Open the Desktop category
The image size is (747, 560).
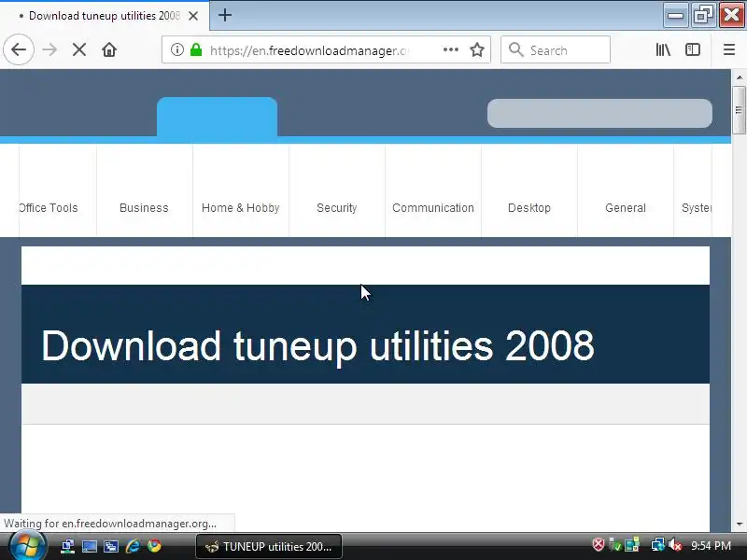529,207
